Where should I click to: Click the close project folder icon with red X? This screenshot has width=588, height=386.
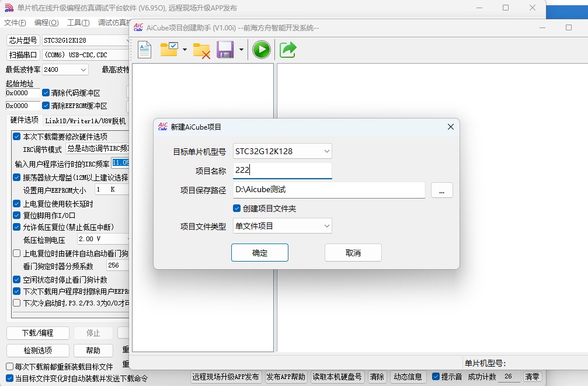tap(201, 50)
